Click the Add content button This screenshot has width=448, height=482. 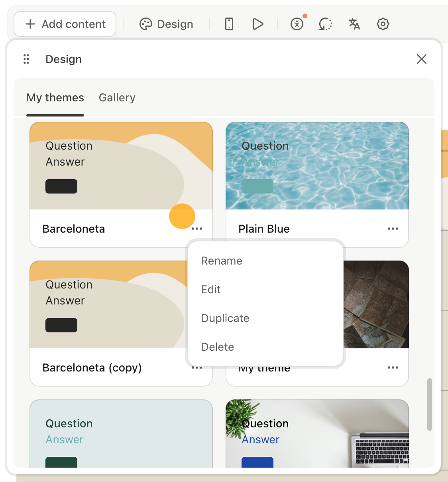coord(65,24)
